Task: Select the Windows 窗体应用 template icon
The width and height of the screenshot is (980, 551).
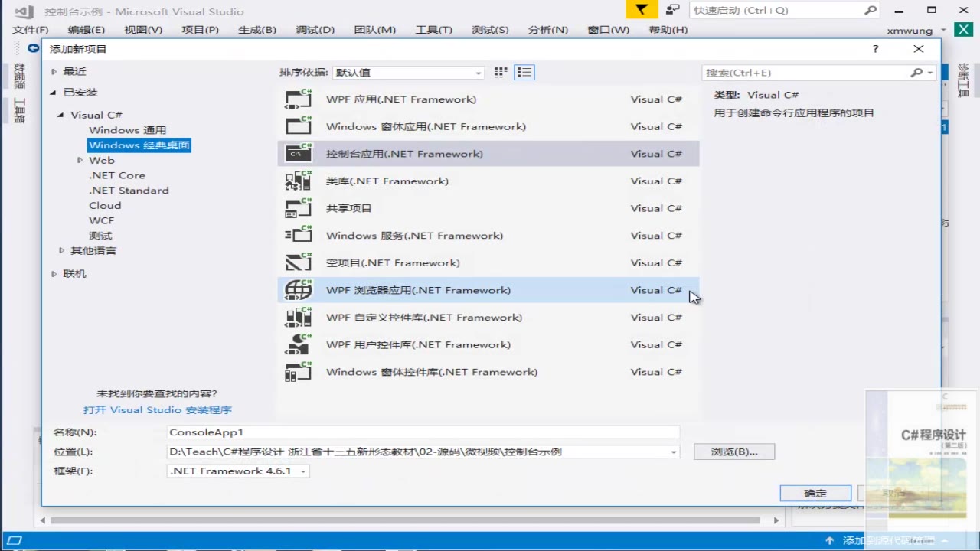Action: 299,126
